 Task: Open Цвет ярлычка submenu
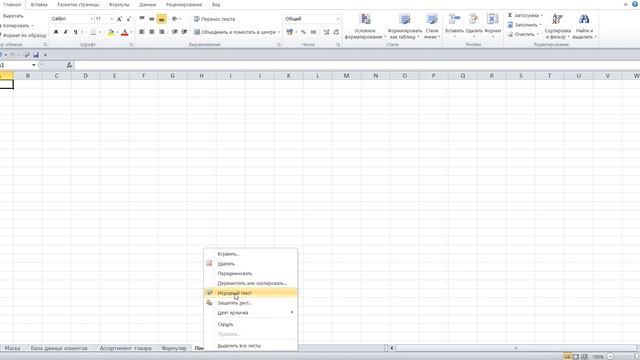(x=251, y=312)
